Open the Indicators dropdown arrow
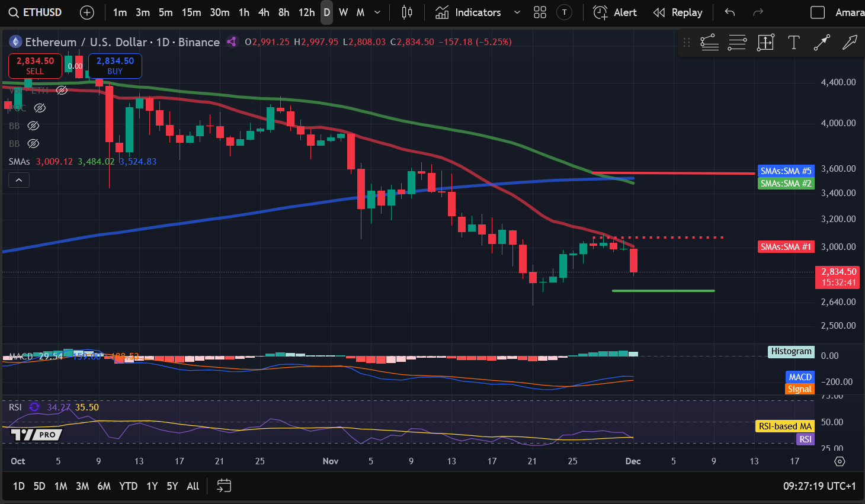This screenshot has height=504, width=865. 517,12
